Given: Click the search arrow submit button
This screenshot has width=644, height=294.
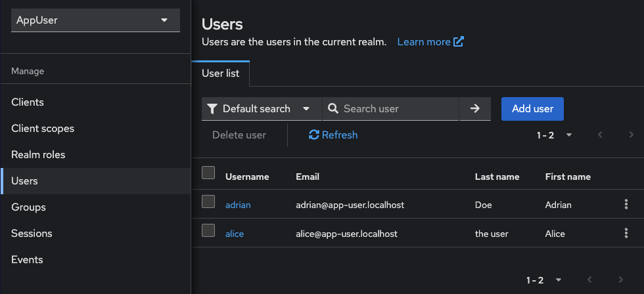Looking at the screenshot, I should coord(474,109).
